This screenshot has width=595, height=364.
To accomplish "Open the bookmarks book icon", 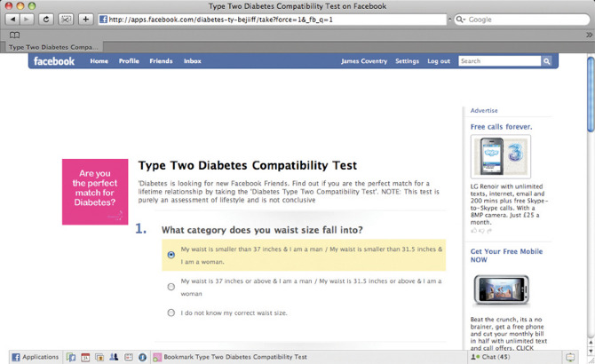I will 14,35.
